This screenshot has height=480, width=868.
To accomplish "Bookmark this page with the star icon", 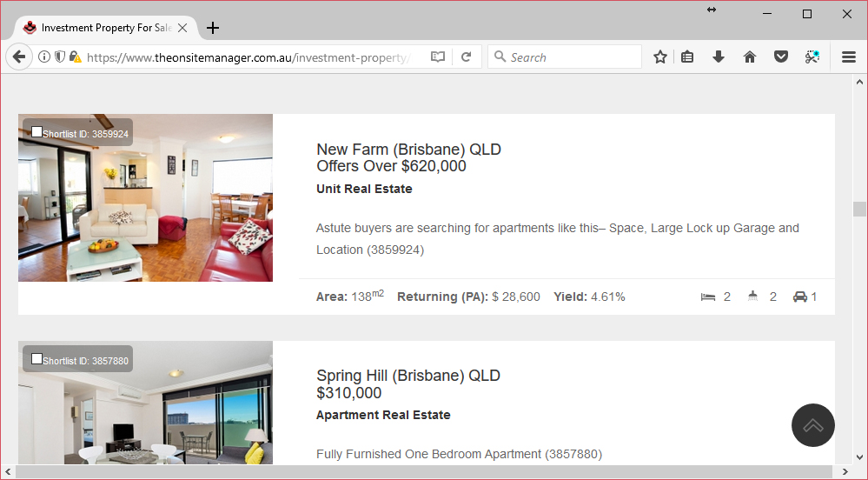I will (659, 57).
